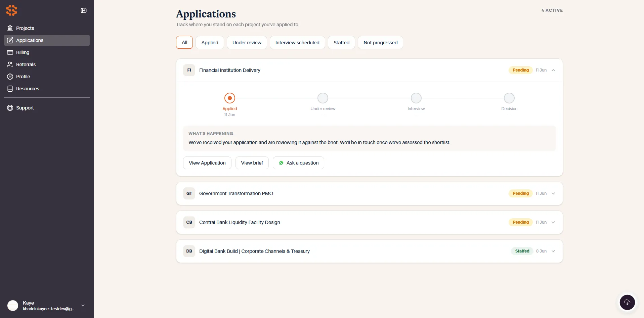Filter by Applied status
The height and width of the screenshot is (318, 644).
(210, 43)
